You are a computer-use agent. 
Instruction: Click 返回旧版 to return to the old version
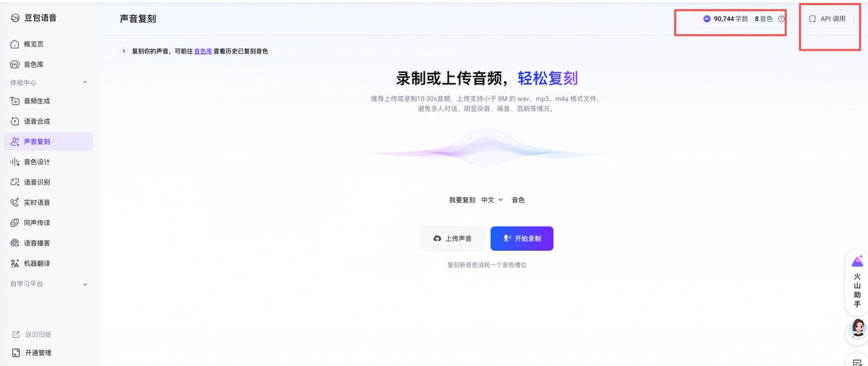click(x=33, y=334)
